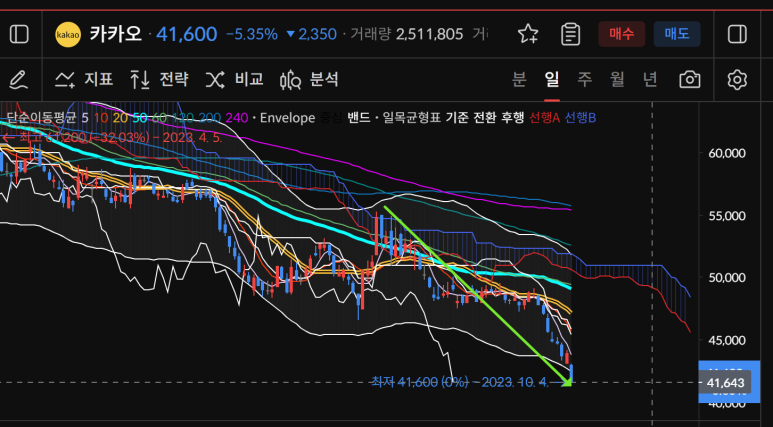Click the Envelope indicator label
773x427 pixels.
point(287,118)
